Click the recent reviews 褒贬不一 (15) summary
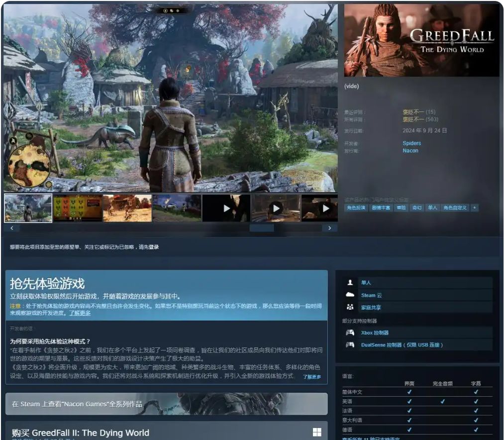Image resolution: width=504 pixels, height=440 pixels. [419, 112]
